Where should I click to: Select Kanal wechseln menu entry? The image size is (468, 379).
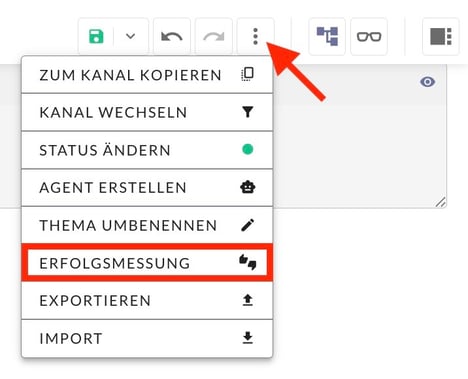click(x=147, y=112)
